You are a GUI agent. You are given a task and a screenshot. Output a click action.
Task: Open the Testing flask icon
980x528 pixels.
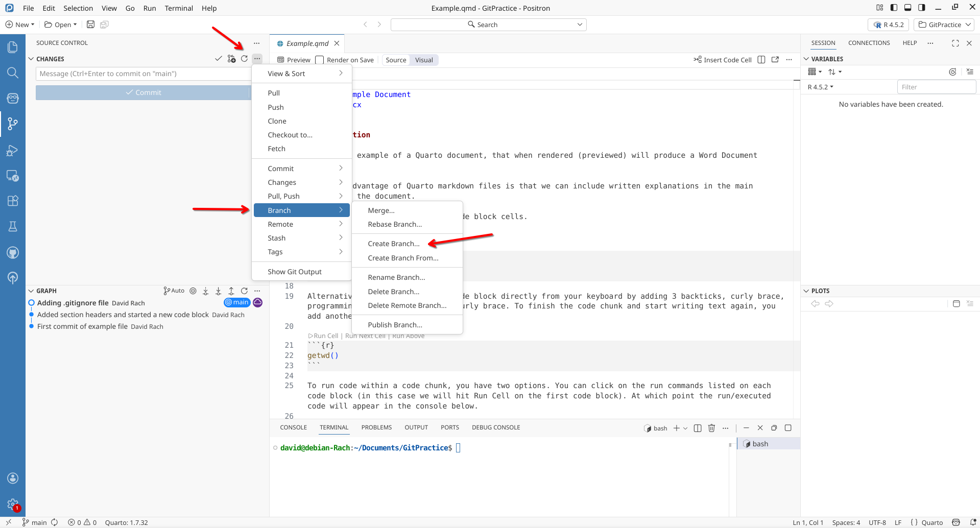point(13,226)
